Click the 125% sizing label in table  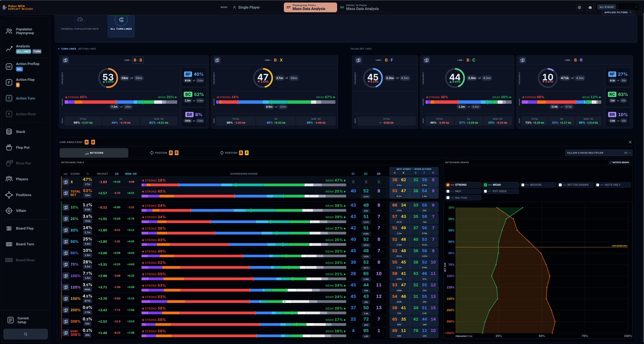point(74,287)
